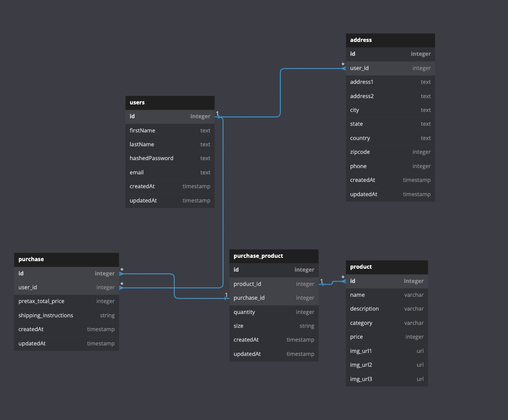Click the category field in product table
This screenshot has height=420, width=508.
[386, 323]
